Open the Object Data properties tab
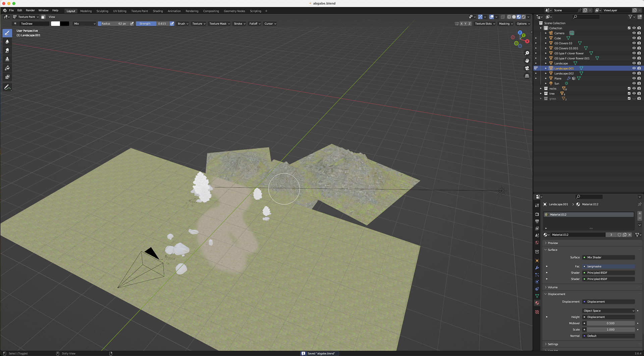644x356 pixels. pyautogui.click(x=537, y=296)
